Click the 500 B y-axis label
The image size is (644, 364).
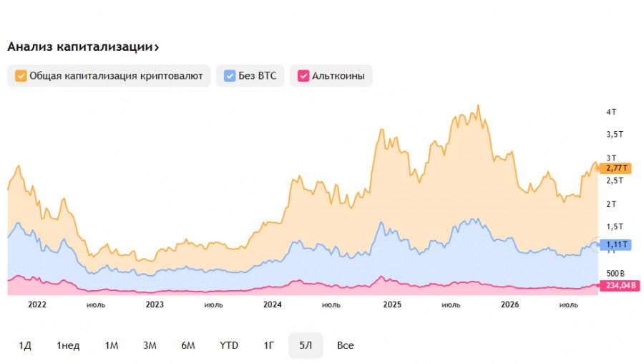coord(615,274)
